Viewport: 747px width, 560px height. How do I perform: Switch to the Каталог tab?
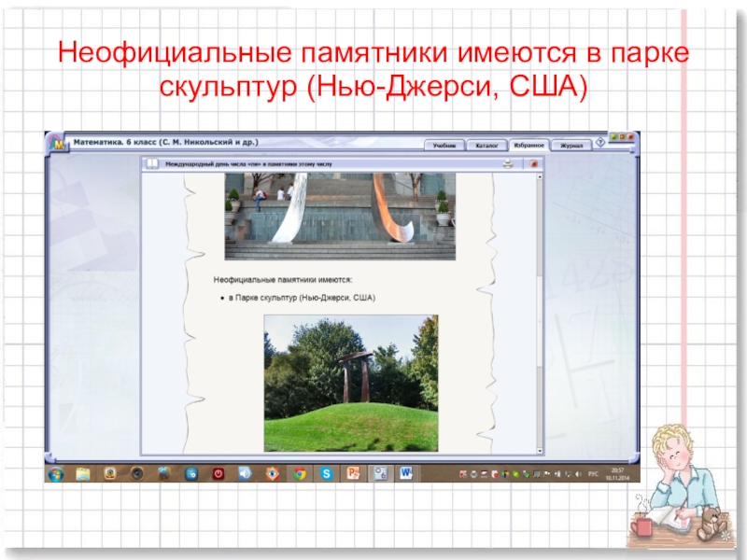(486, 146)
